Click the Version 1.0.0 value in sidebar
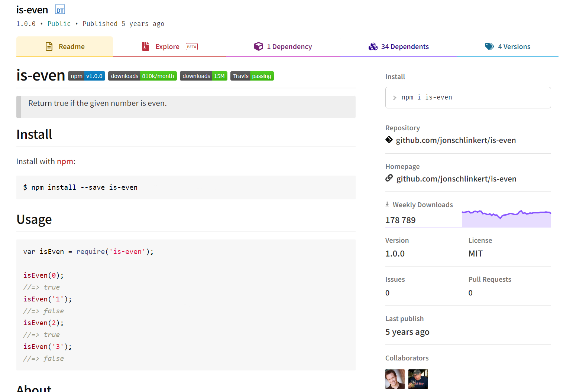Screen dimensions: 573x392 click(x=395, y=254)
